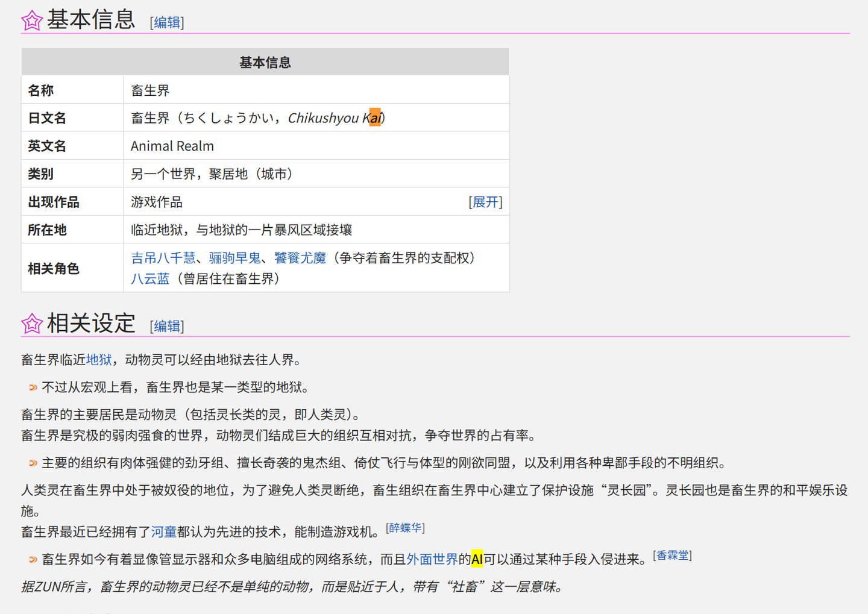Click the pink star icon beside 基本信息 heading
The height and width of the screenshot is (614, 868).
31,20
